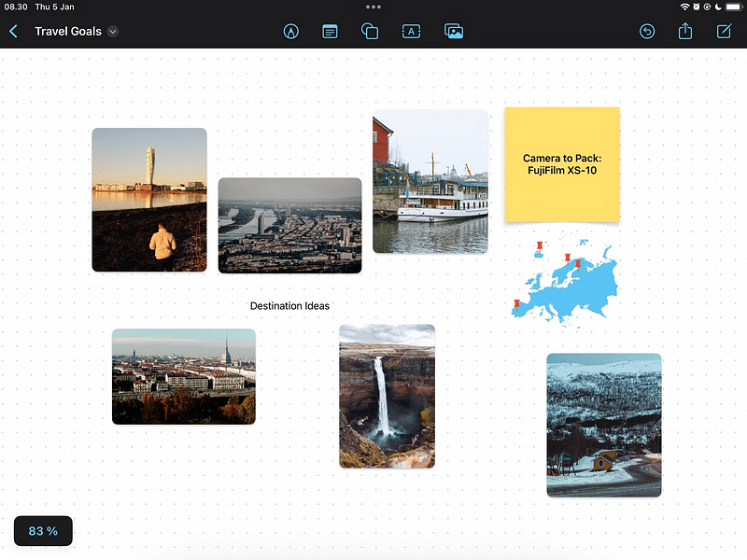Select the snowy mountain cabin photo
Screen dimensions: 747x560
[x=603, y=425]
